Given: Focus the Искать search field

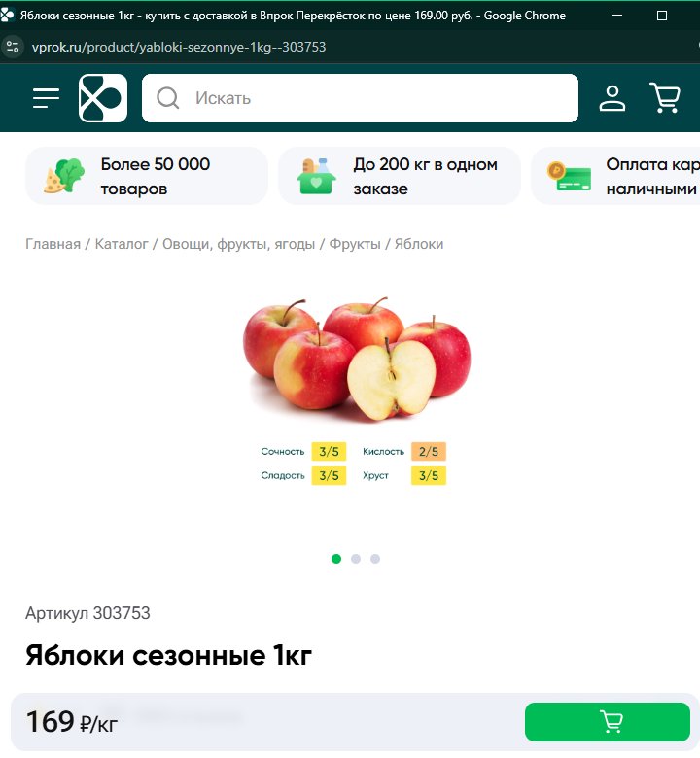Looking at the screenshot, I should click(x=360, y=98).
